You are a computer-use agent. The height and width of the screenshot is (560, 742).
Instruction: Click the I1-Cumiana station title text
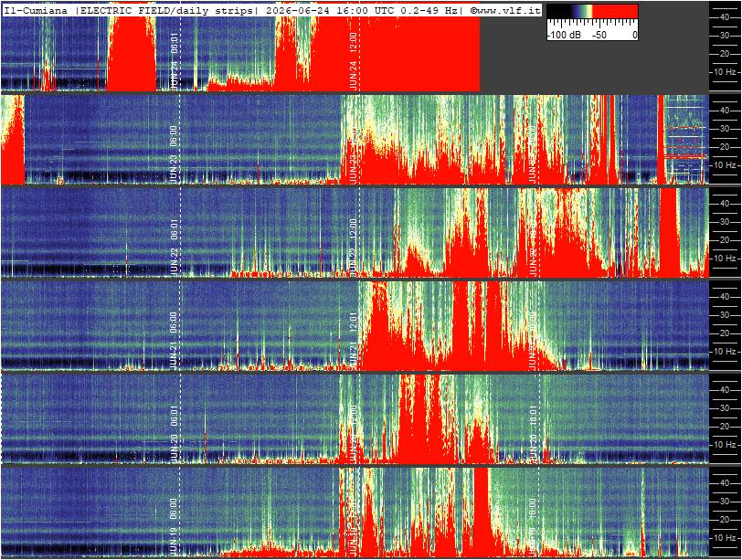[36, 10]
